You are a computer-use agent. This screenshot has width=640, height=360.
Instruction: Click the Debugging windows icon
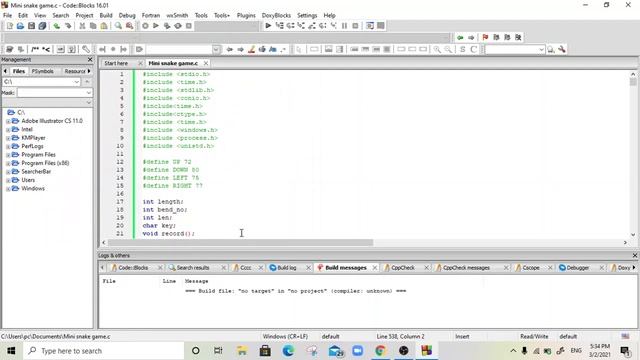tap(370, 26)
